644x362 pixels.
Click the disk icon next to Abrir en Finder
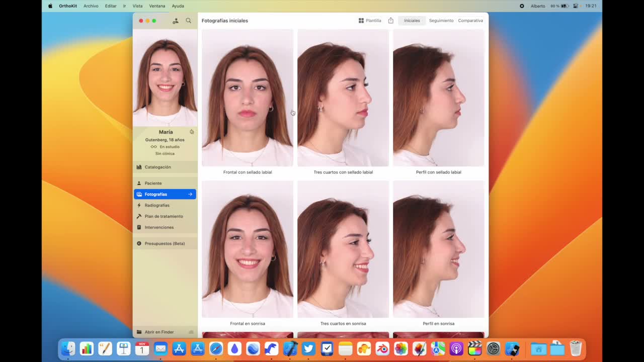(191, 332)
